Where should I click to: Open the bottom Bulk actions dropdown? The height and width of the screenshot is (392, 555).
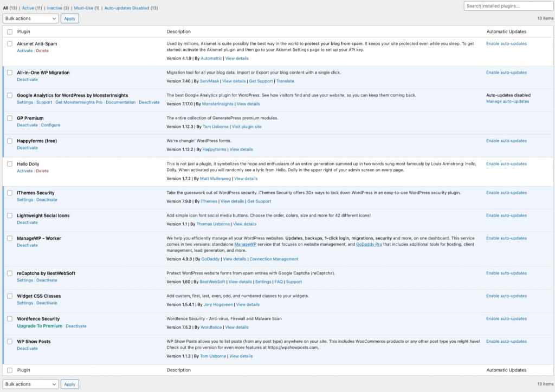(30, 384)
